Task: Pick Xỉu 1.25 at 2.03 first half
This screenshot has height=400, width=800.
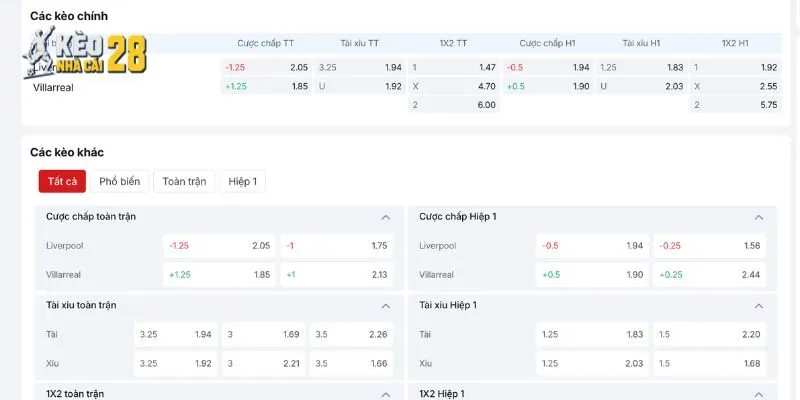Action: pyautogui.click(x=592, y=363)
